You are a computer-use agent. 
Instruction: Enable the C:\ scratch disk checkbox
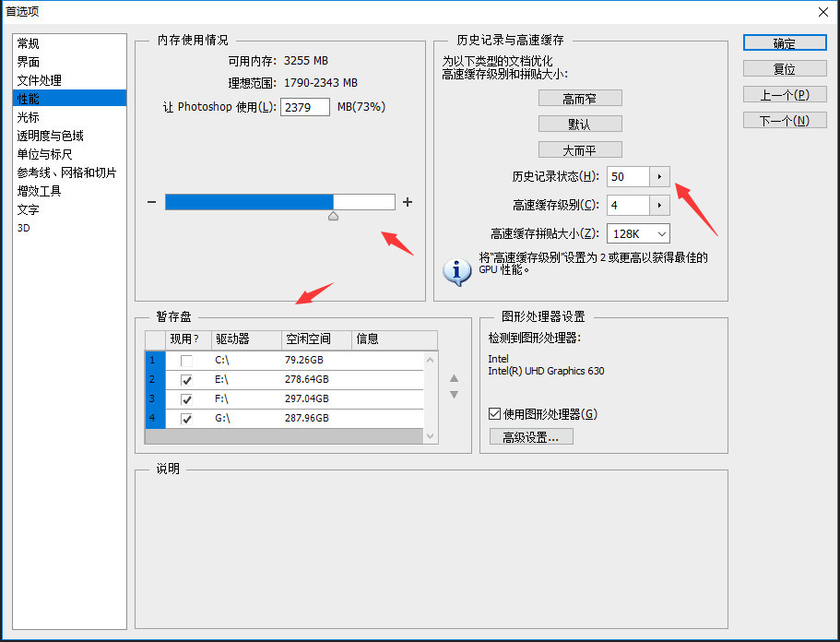click(x=186, y=361)
